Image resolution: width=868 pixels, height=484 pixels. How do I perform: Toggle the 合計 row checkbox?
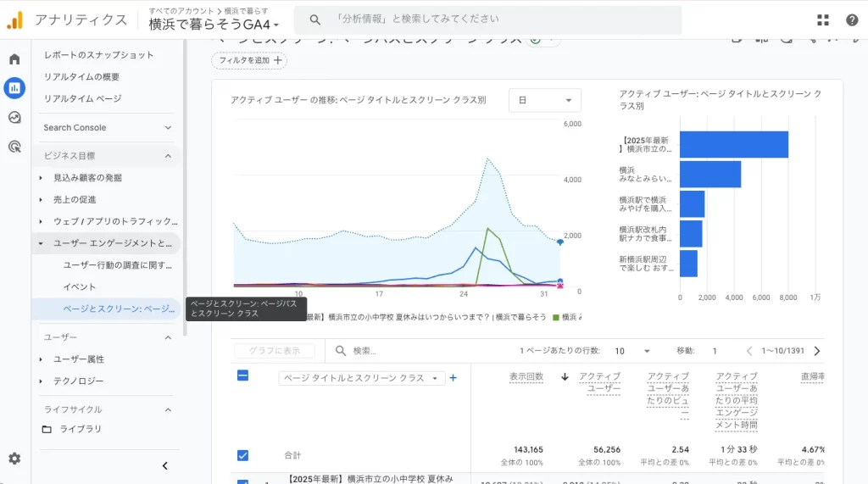[x=242, y=455]
